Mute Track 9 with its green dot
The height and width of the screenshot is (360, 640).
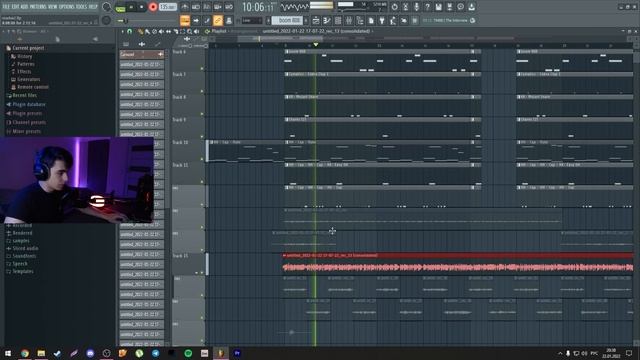pyautogui.click(x=202, y=137)
